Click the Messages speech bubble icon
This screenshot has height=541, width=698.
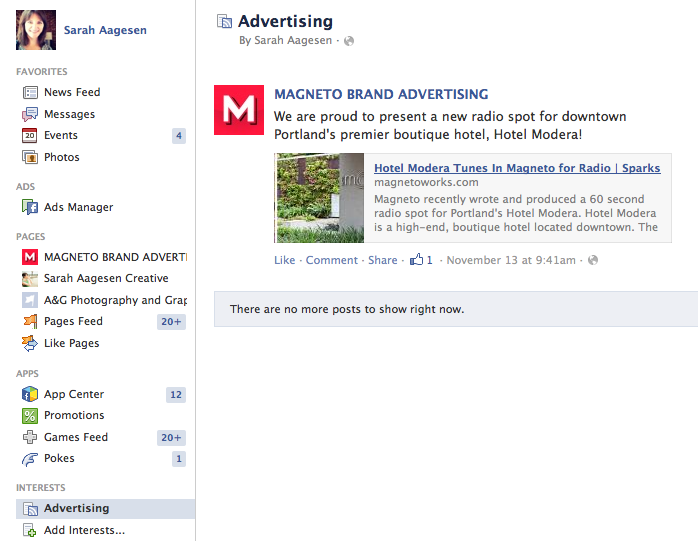click(x=30, y=114)
